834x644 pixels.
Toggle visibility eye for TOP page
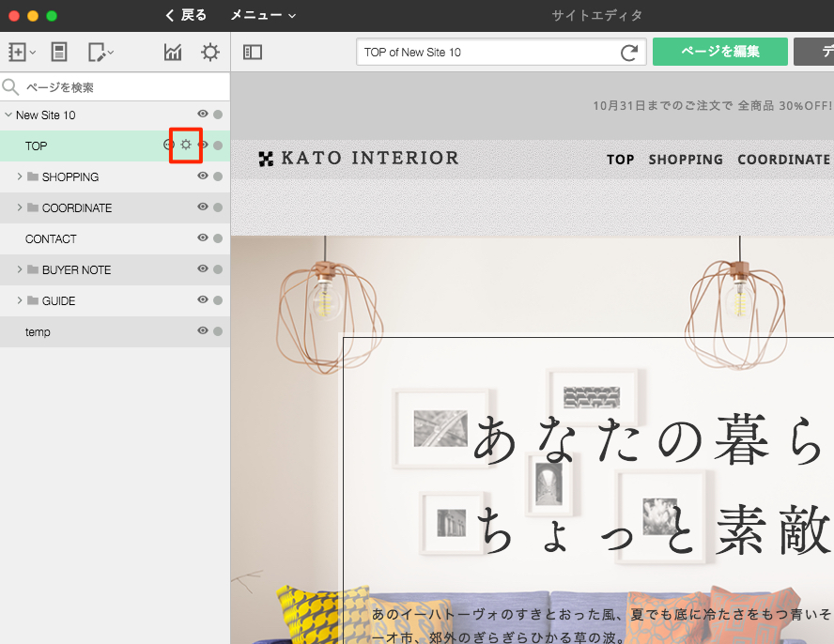pyautogui.click(x=203, y=145)
